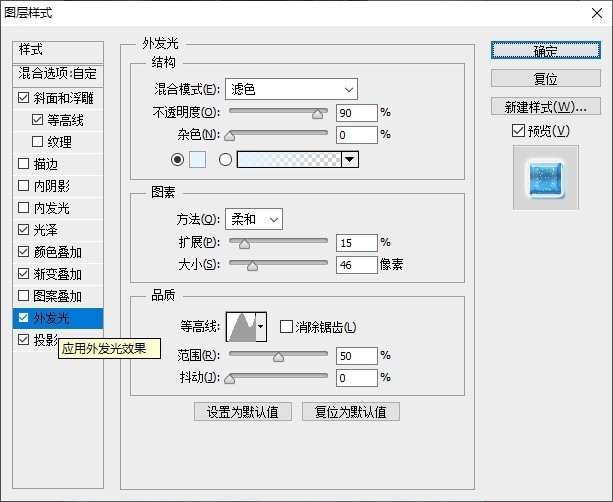Select 渐变叠加 style entry

pos(57,274)
